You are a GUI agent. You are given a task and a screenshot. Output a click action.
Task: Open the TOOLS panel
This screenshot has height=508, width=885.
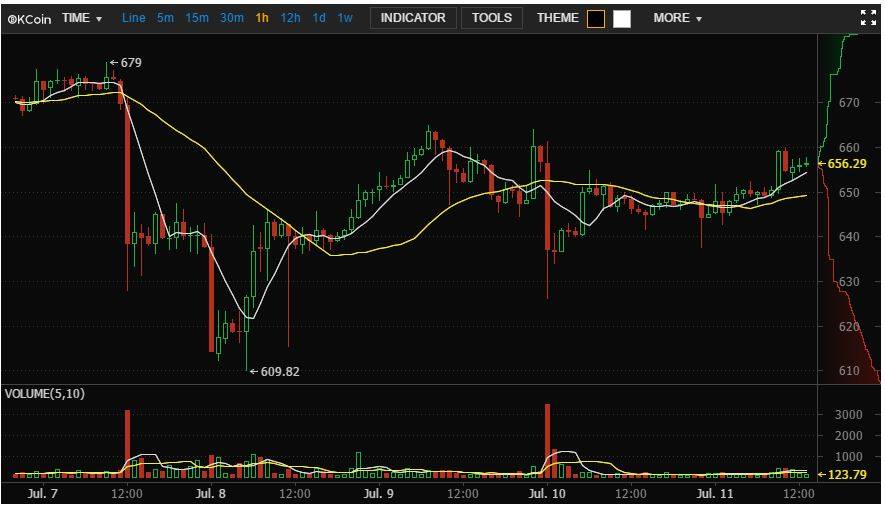[491, 18]
